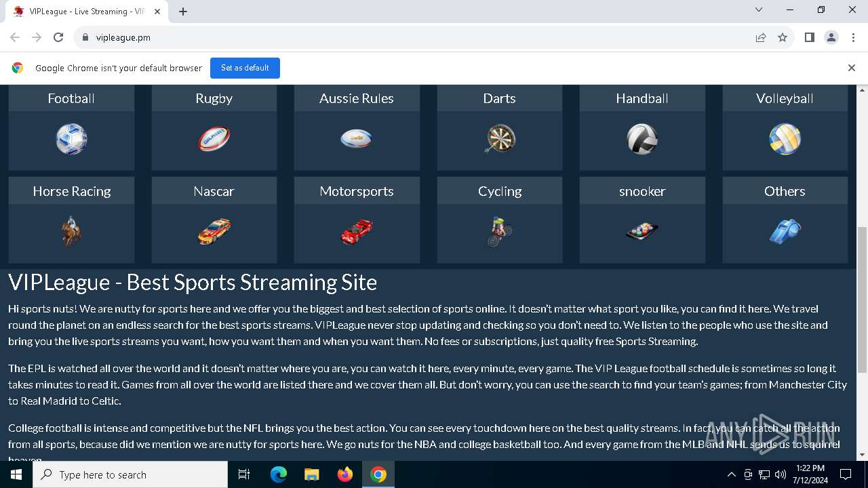Open the Volleyball ball icon
Screen dimensions: 868x488
pyautogui.click(x=785, y=140)
